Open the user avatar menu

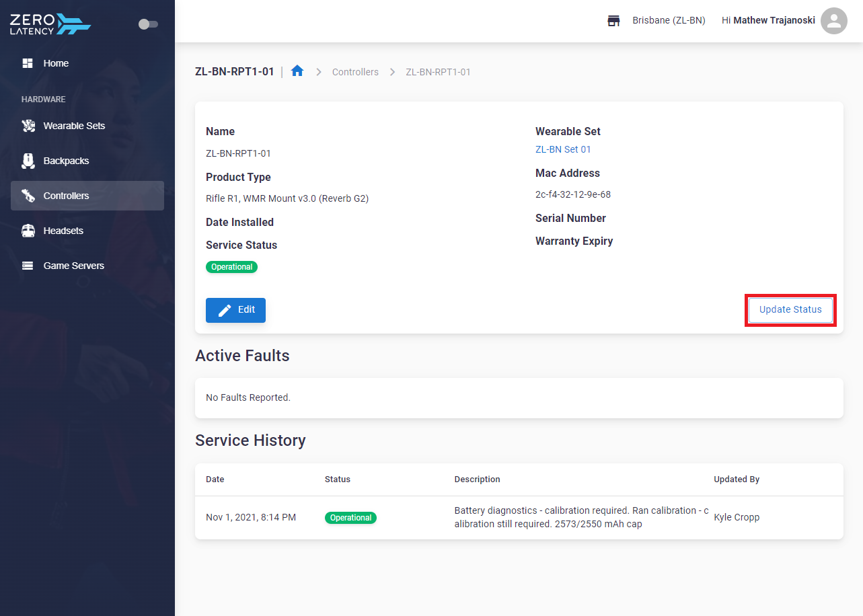pyautogui.click(x=834, y=21)
